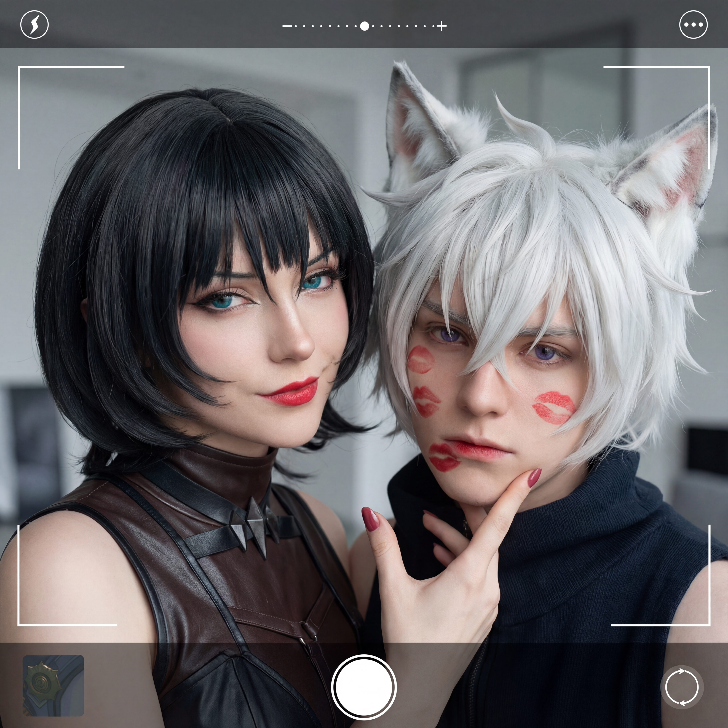Open the three-dot more options menu
Image resolution: width=728 pixels, height=728 pixels.
693,25
